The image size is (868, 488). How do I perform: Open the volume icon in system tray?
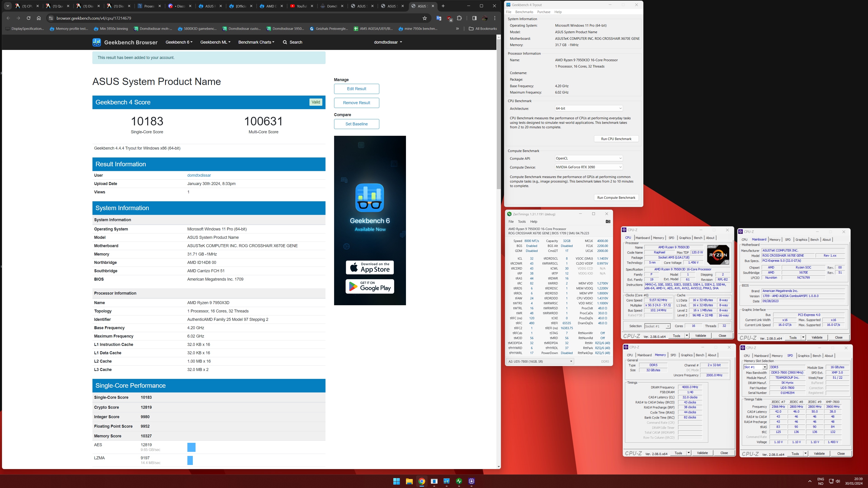tap(838, 481)
